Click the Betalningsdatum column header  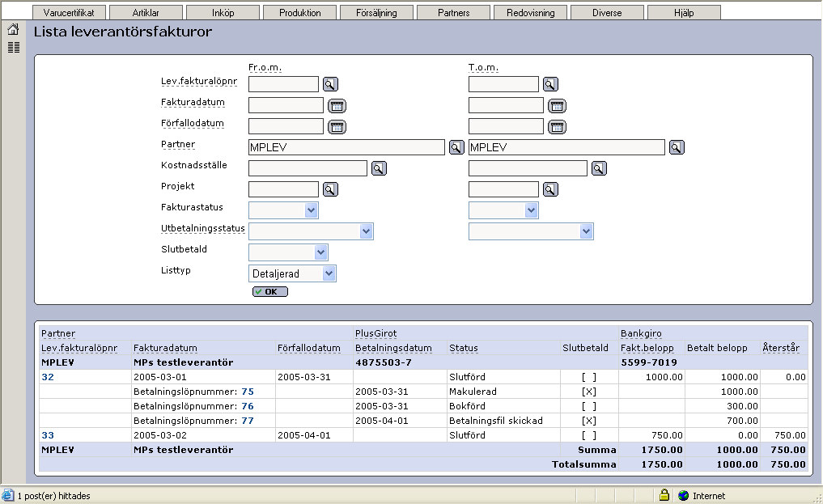coord(393,348)
